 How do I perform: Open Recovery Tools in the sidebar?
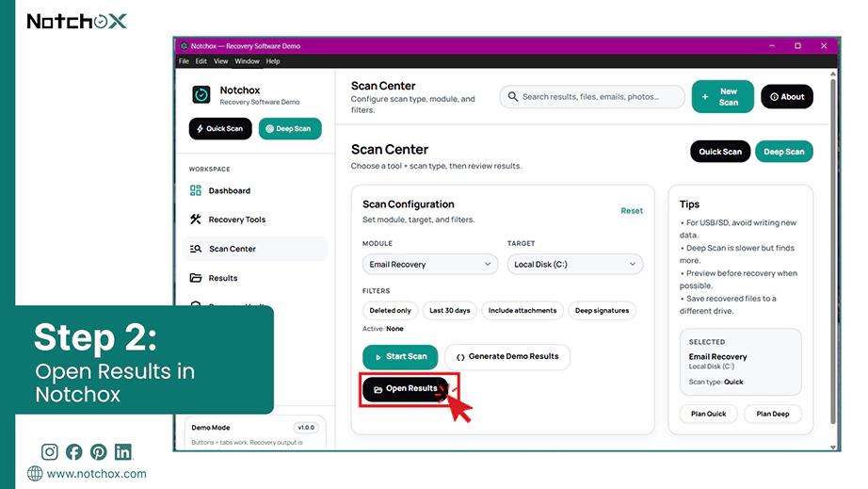[255, 220]
